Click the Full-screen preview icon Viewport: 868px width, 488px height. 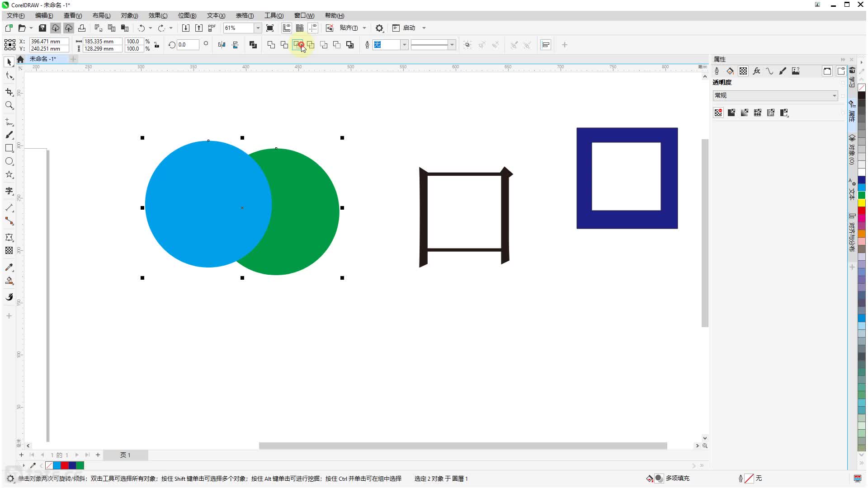coord(270,28)
